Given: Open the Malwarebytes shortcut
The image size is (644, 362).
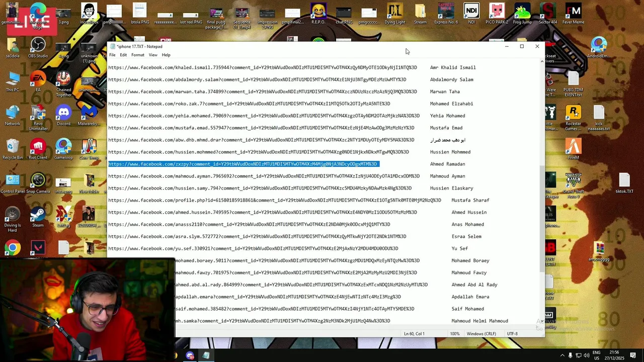Looking at the screenshot, I should [x=89, y=116].
